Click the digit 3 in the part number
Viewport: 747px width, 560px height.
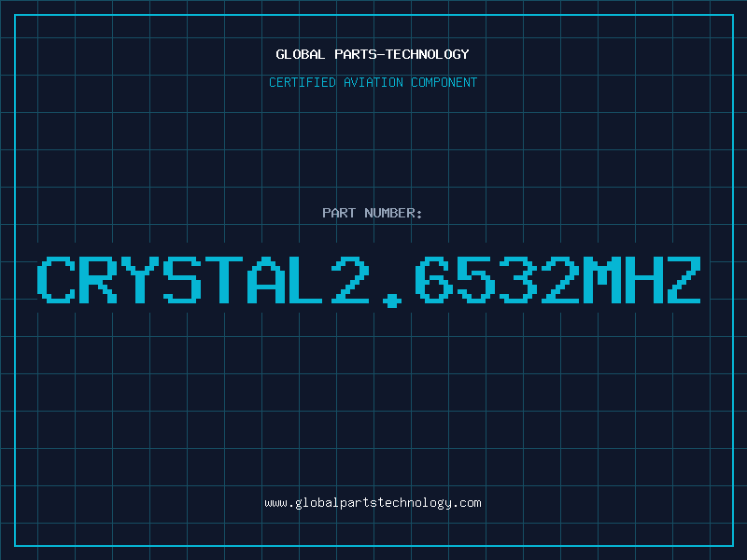[x=518, y=280]
